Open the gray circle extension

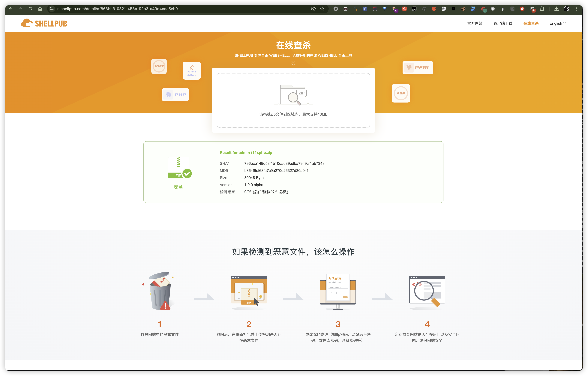tap(336, 9)
